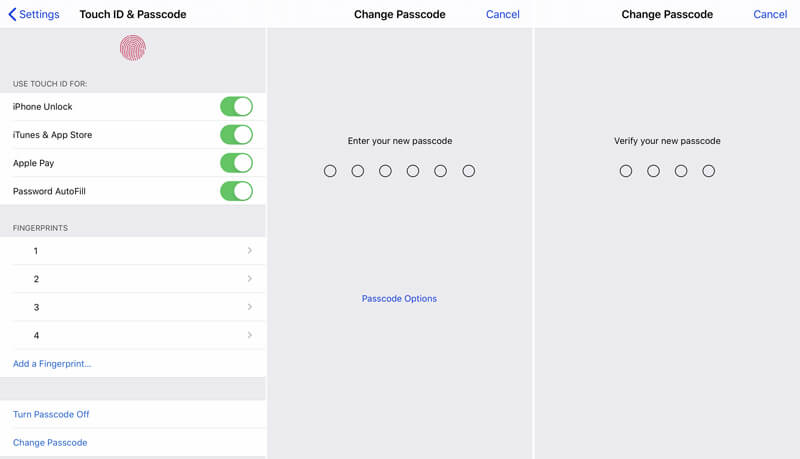The image size is (800, 459).
Task: Tap the red fingerprint Touch ID icon
Action: tap(132, 48)
